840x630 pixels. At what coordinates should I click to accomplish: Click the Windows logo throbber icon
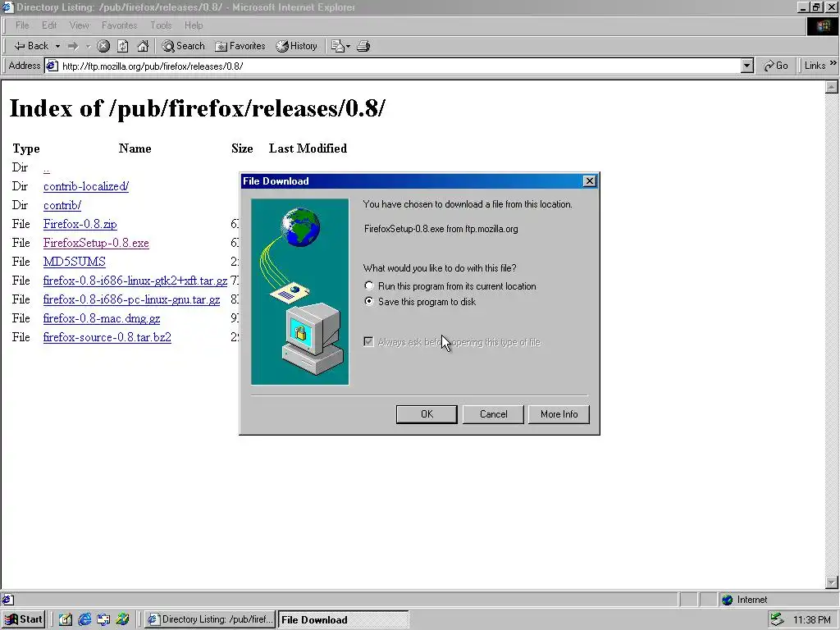pos(822,26)
